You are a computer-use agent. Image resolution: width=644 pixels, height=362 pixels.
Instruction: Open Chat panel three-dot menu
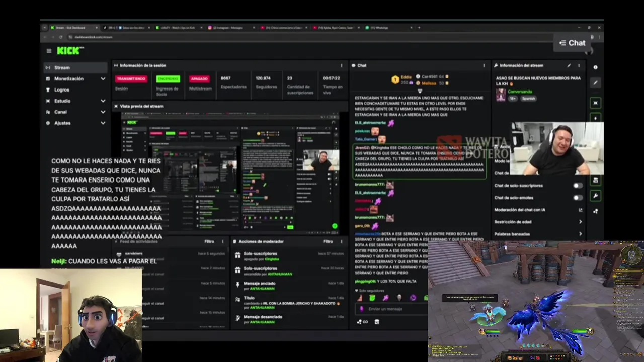484,65
